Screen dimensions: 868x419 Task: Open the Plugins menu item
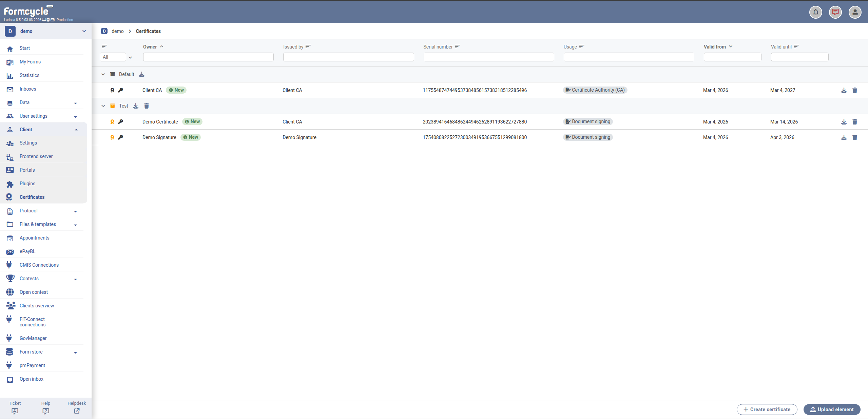pyautogui.click(x=27, y=184)
